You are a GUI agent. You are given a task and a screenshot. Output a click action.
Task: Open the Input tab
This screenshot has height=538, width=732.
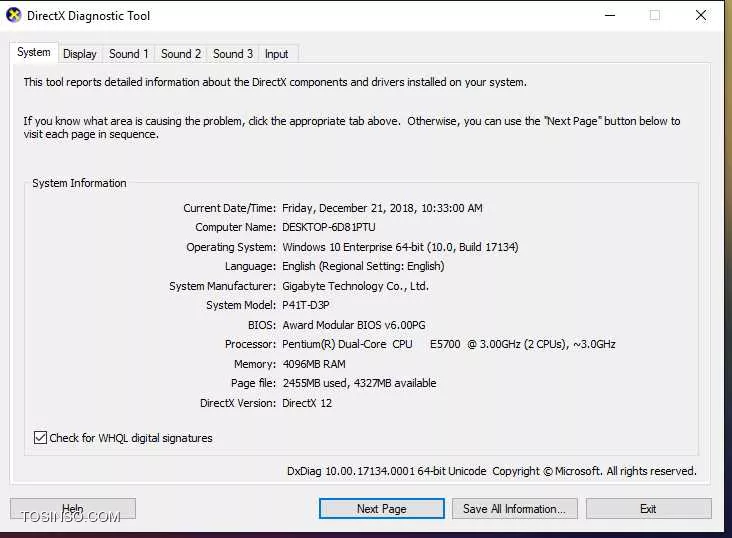[276, 54]
